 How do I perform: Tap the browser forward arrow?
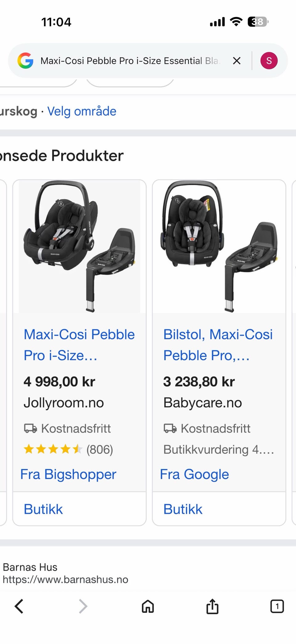[83, 606]
